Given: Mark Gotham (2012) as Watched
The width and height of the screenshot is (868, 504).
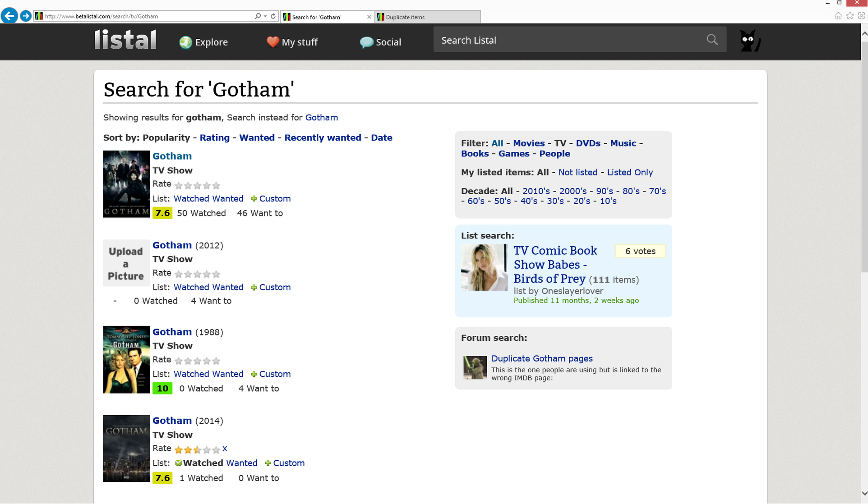Looking at the screenshot, I should point(191,287).
